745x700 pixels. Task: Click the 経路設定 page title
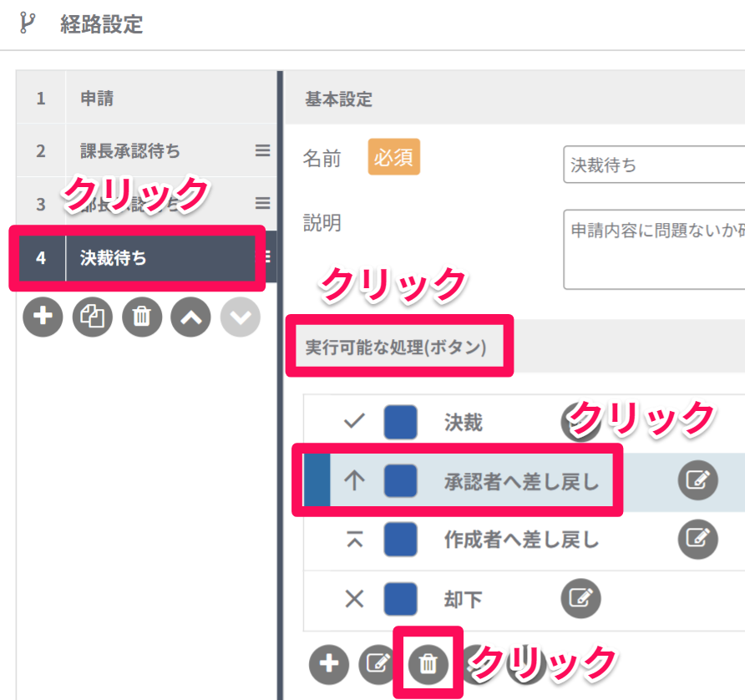[101, 23]
